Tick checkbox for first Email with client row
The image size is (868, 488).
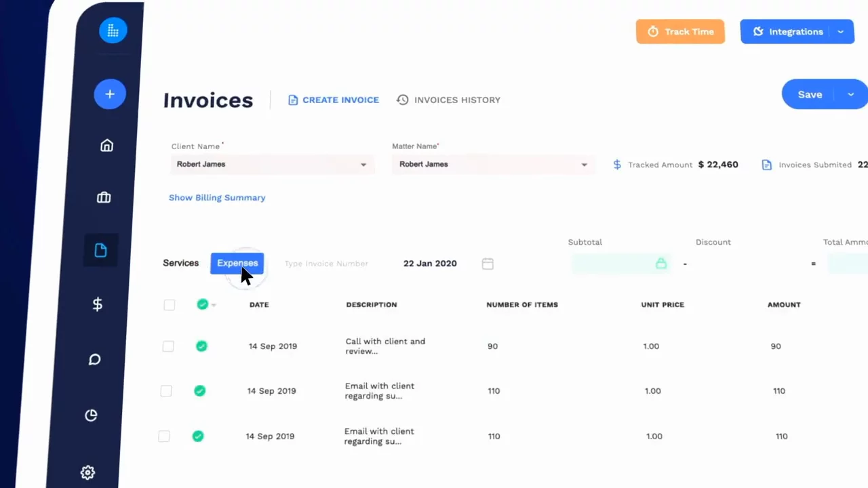[x=166, y=391]
